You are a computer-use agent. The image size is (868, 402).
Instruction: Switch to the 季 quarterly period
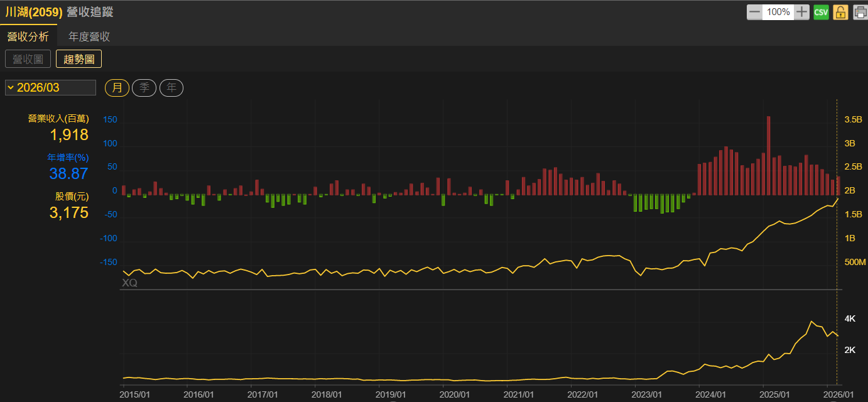pos(144,87)
